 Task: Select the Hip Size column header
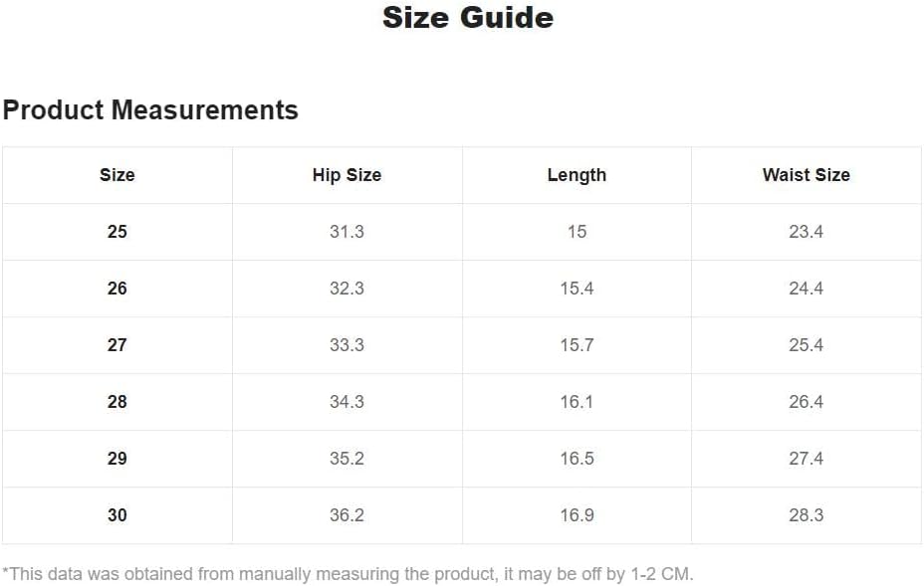(346, 175)
